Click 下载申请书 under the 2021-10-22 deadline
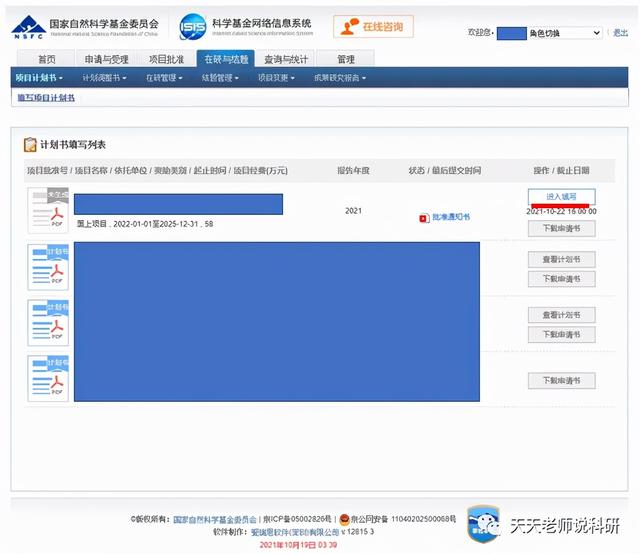Viewport: 640px width, 554px height. tap(561, 229)
